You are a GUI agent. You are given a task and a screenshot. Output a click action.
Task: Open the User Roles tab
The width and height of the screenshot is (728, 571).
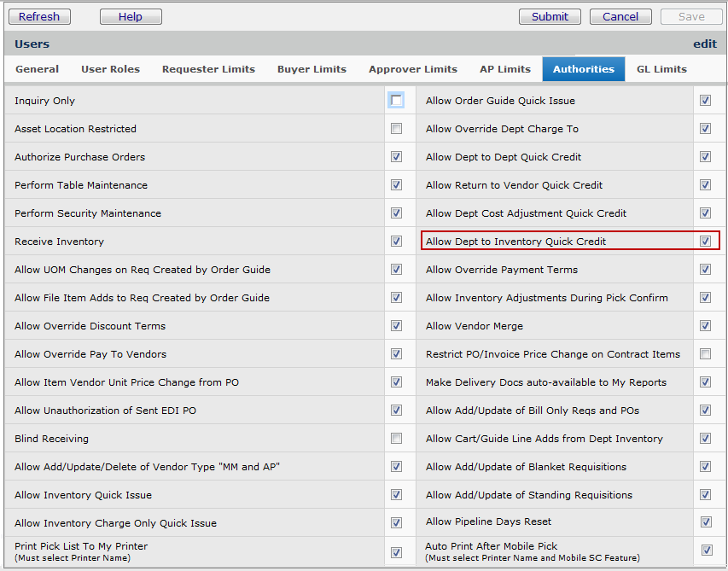[110, 69]
